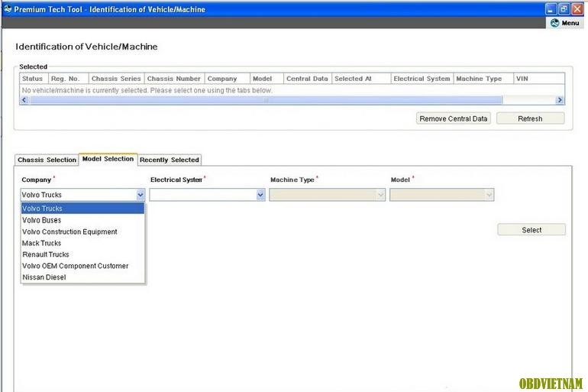Choose Volvo Buses from company list
Image resolution: width=588 pixels, height=392 pixels.
82,220
